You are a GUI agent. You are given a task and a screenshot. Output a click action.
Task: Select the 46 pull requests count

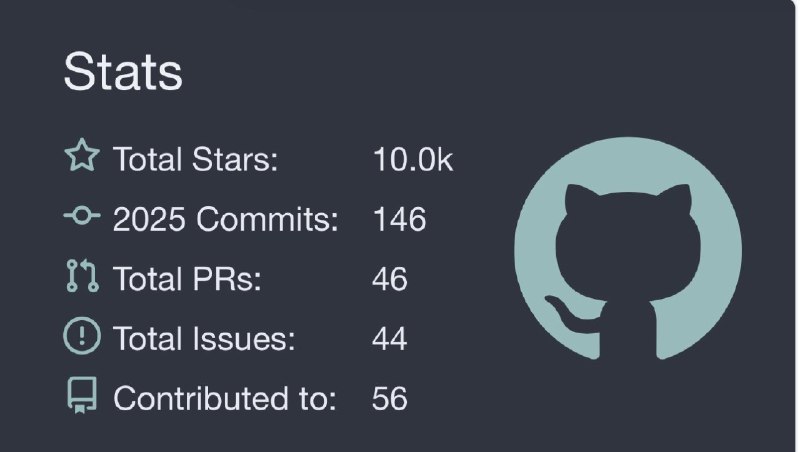[389, 279]
